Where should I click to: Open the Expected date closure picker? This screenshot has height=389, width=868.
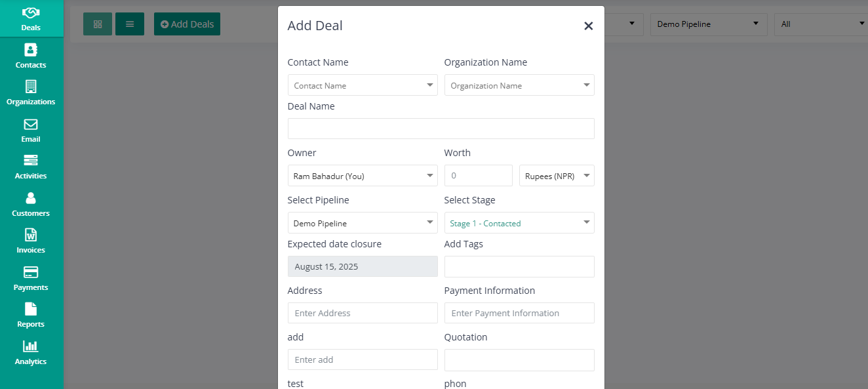point(362,266)
